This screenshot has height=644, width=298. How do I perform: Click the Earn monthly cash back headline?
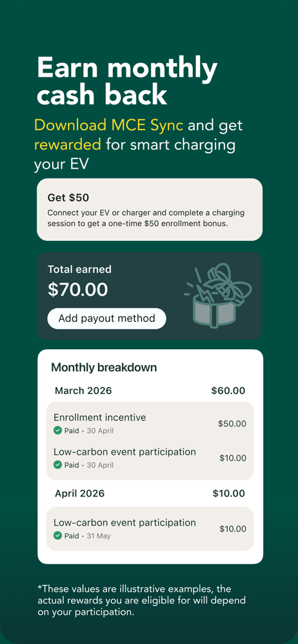click(127, 81)
